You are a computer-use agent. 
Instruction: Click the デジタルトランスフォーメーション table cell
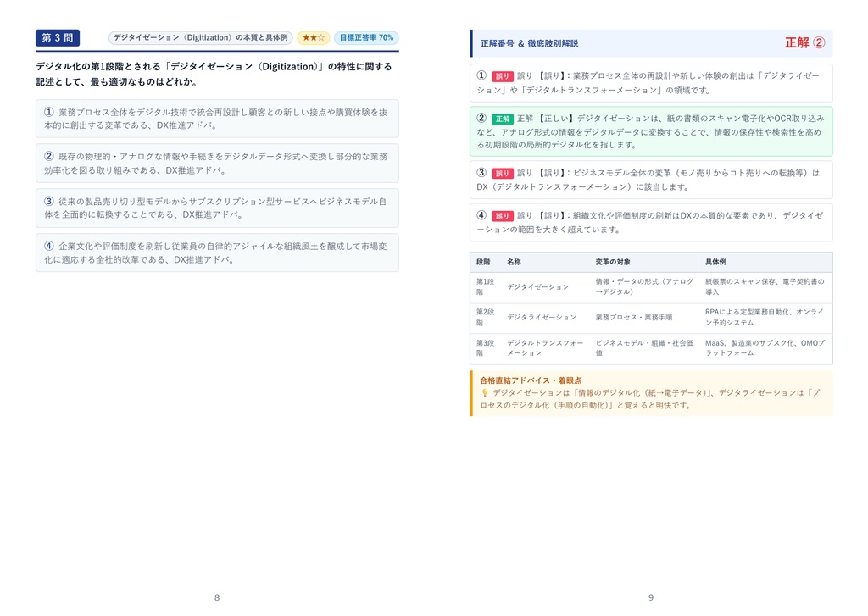coord(545,347)
